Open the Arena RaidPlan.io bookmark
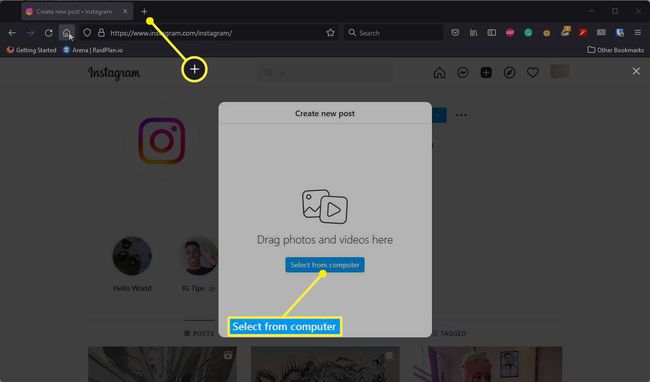Viewport: 650px width, 382px height. click(93, 50)
